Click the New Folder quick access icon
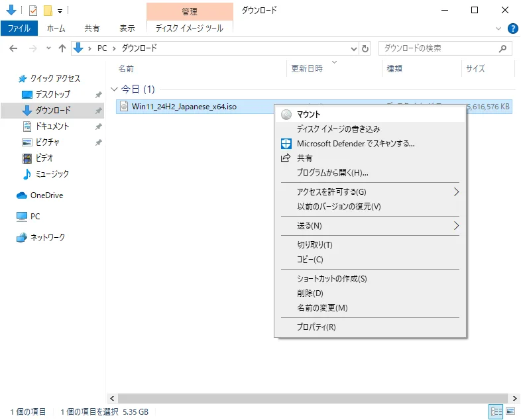This screenshot has height=420, width=521. [x=48, y=11]
